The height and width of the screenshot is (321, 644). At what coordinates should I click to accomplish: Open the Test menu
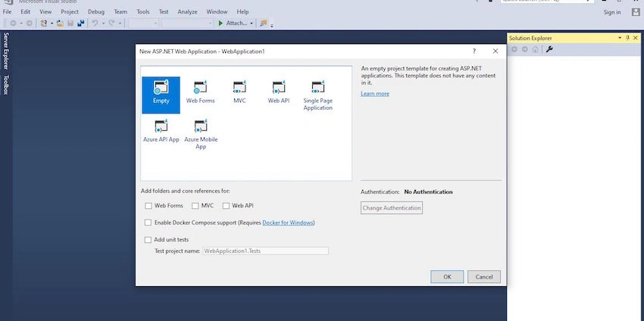click(164, 12)
